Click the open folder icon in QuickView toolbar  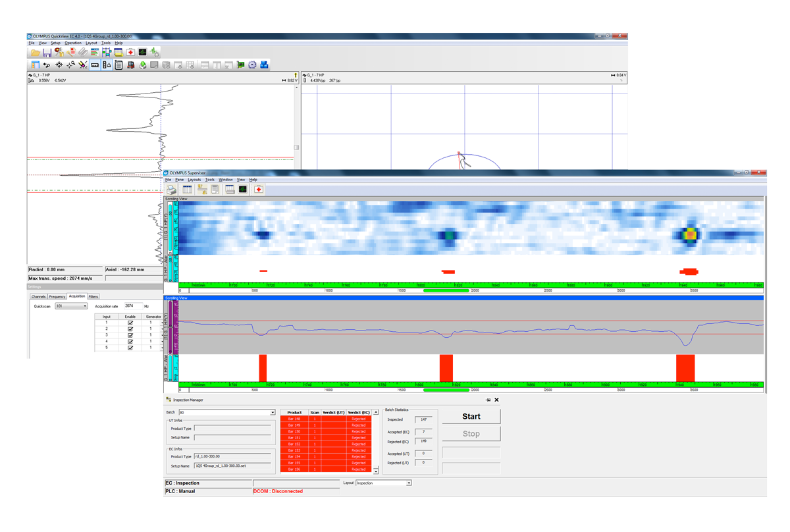tap(34, 53)
